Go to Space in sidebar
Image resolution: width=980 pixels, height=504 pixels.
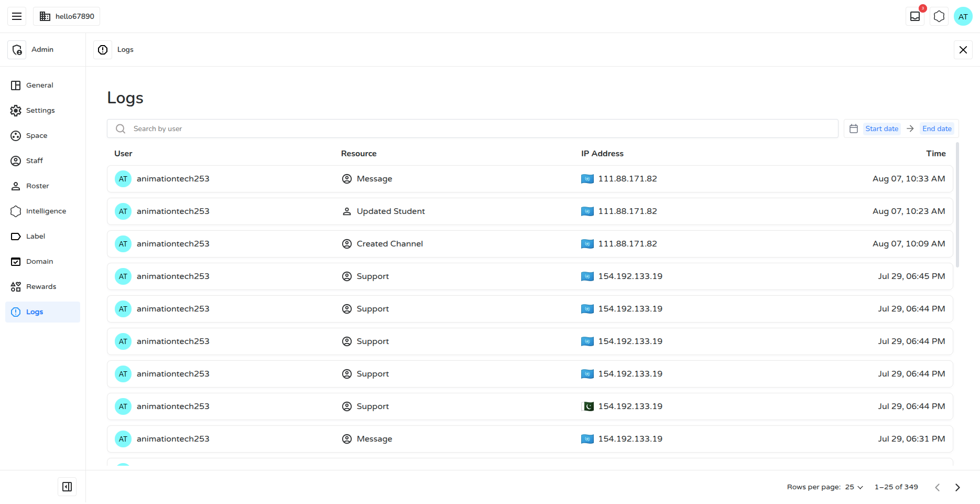(42, 136)
